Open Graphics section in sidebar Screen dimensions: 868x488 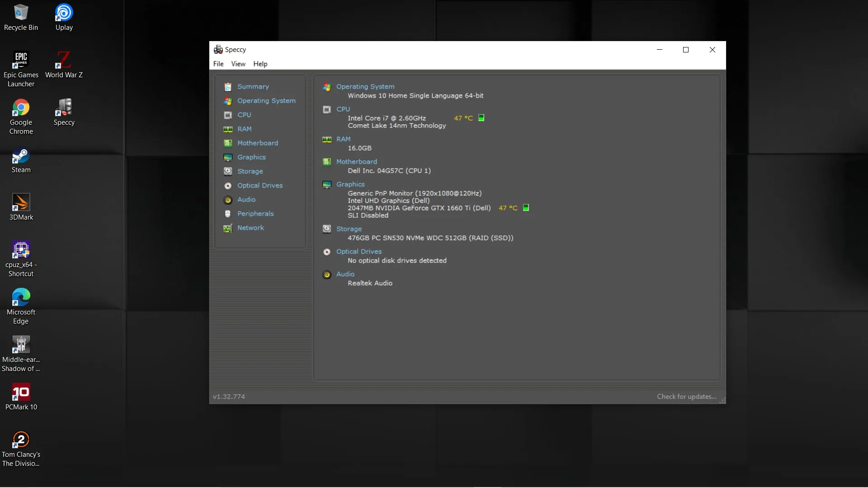coord(251,157)
